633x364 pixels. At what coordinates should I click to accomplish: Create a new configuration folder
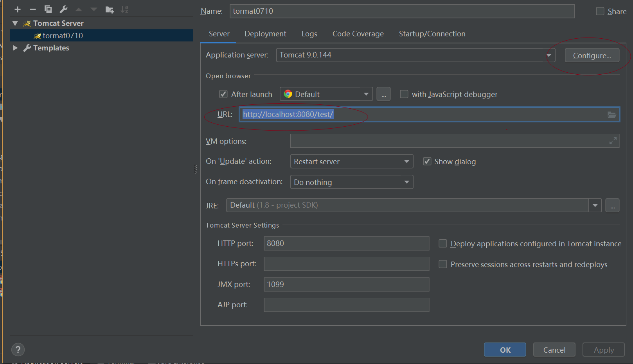pos(110,9)
